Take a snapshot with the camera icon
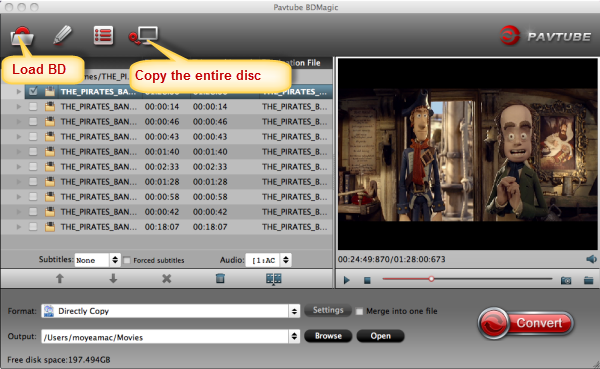 pos(566,281)
